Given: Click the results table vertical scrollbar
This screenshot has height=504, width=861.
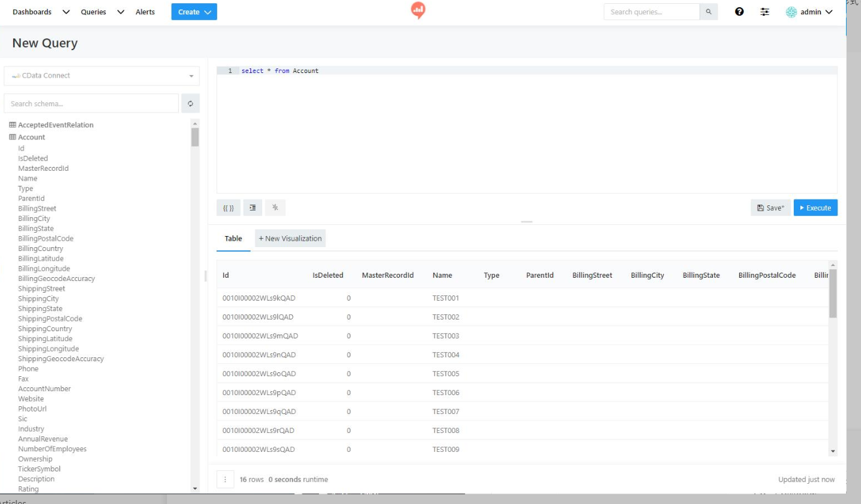Looking at the screenshot, I should click(x=832, y=293).
